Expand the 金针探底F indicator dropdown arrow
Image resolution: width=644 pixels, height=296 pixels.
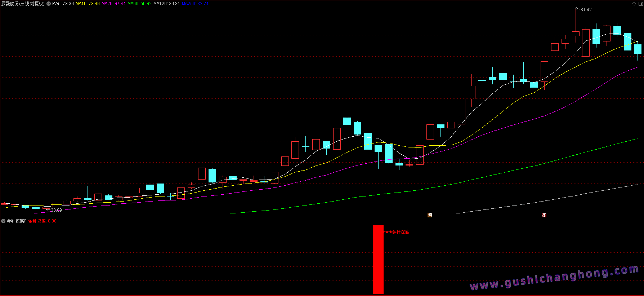3,221
